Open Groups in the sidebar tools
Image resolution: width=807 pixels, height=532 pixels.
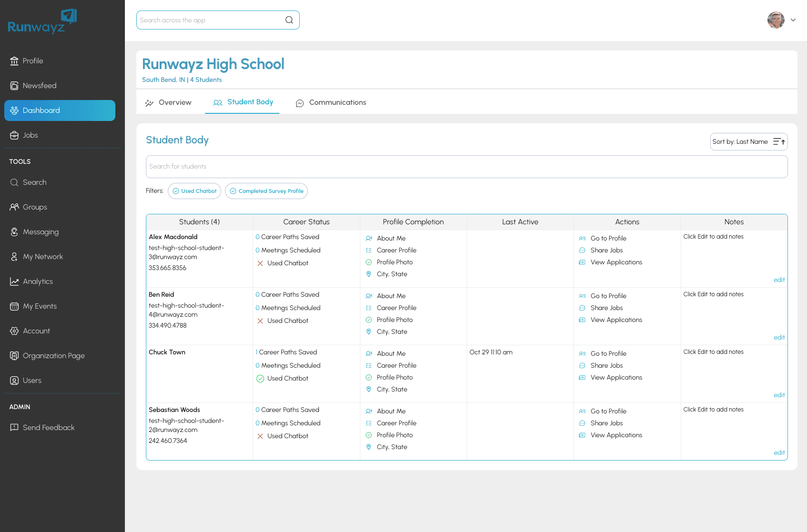pyautogui.click(x=35, y=207)
